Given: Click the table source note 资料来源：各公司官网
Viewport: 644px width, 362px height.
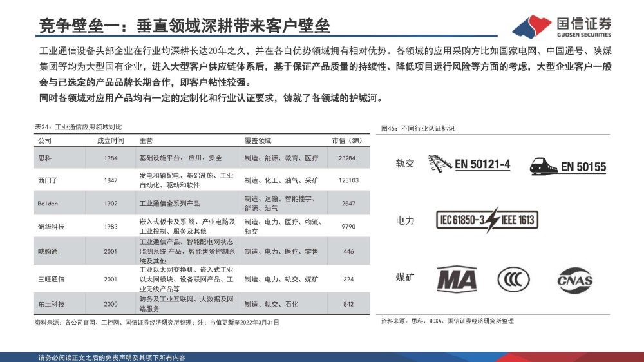Looking at the screenshot, I should (x=157, y=323).
